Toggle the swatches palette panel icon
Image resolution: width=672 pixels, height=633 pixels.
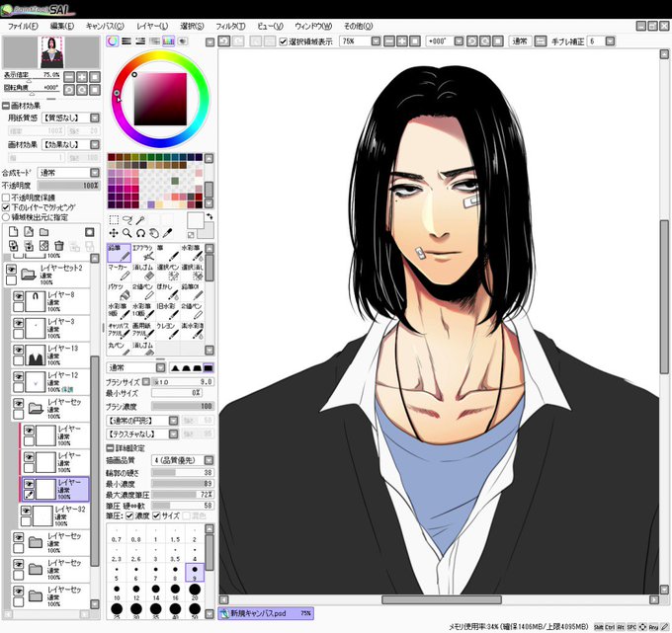[168, 41]
